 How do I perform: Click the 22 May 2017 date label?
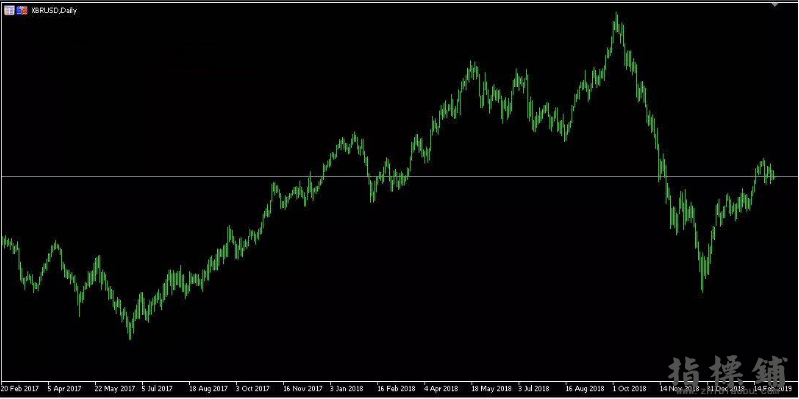(x=114, y=388)
